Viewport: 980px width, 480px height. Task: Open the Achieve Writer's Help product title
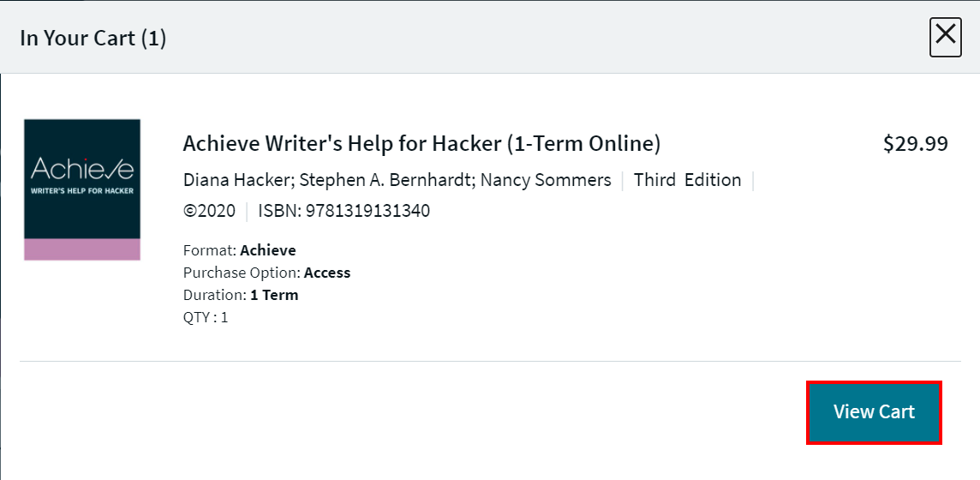pos(421,144)
